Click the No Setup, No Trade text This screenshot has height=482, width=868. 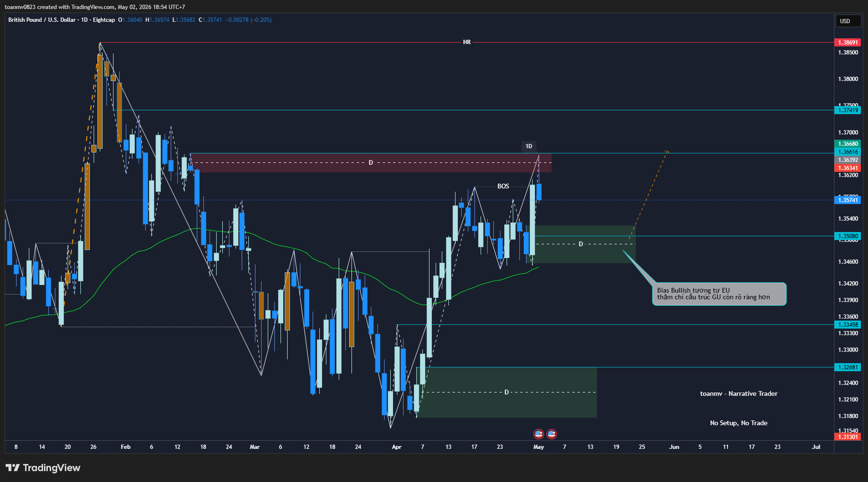point(739,423)
